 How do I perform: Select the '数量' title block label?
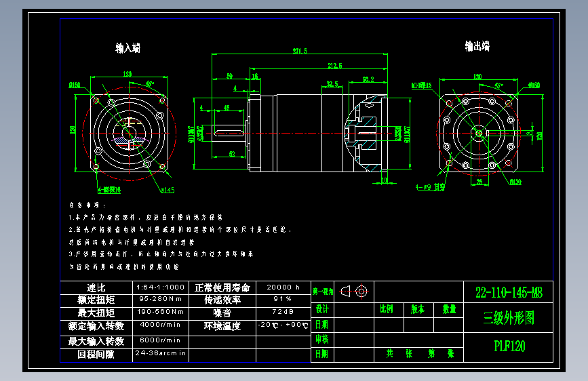click(449, 309)
